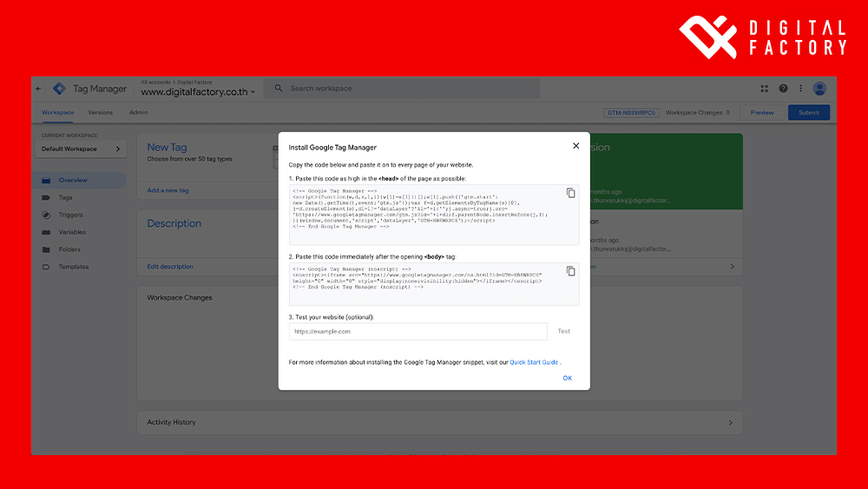Click the back arrow beside Tag Manager
Image resolution: width=868 pixels, height=489 pixels.
[x=38, y=89]
